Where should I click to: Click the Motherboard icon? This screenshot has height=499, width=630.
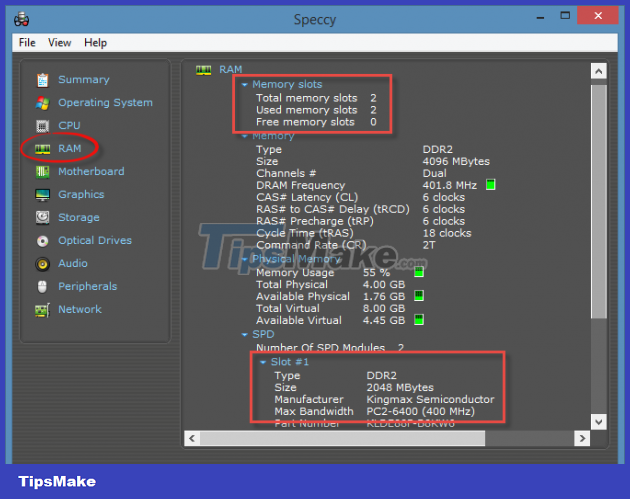point(43,172)
